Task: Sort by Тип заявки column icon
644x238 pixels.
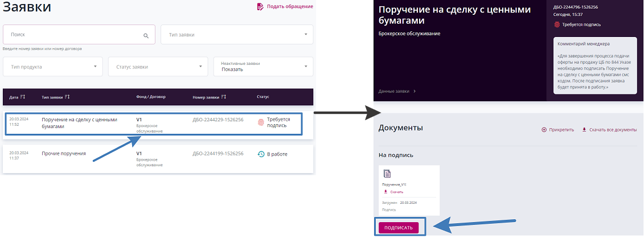Action: [67, 97]
